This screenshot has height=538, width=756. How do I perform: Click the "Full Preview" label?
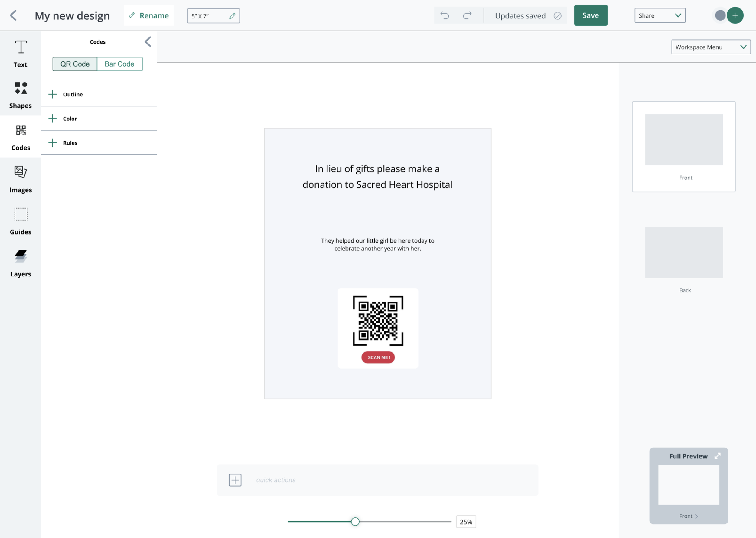point(688,456)
